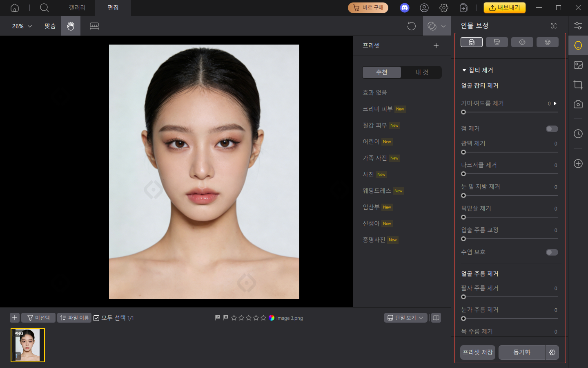Open the face detection tool beside 인물 보정
Screen dimensions: 588x368
[x=553, y=25]
